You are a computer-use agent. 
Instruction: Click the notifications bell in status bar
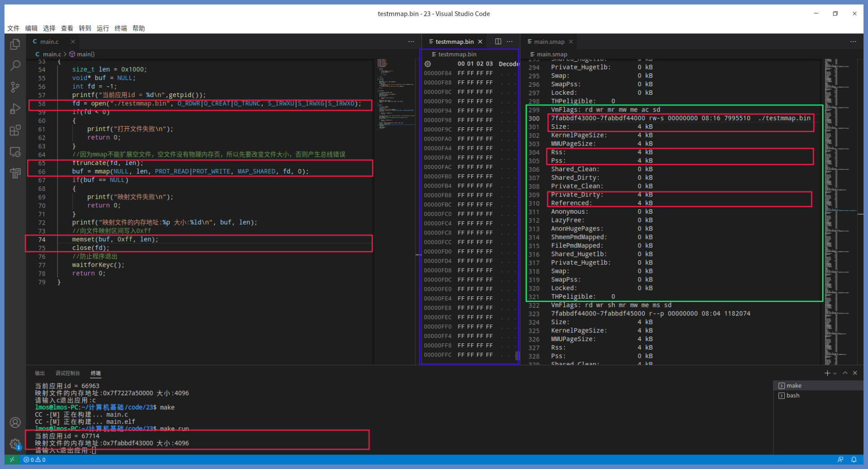point(854,460)
